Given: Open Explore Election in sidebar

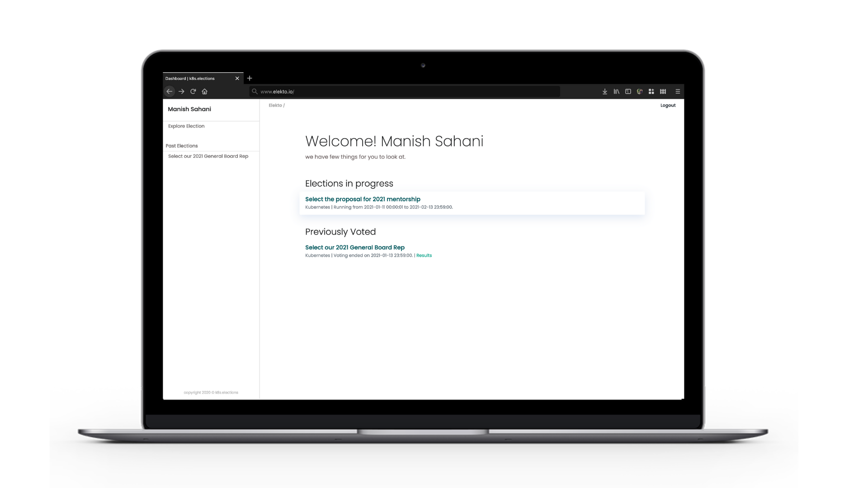Looking at the screenshot, I should (186, 126).
